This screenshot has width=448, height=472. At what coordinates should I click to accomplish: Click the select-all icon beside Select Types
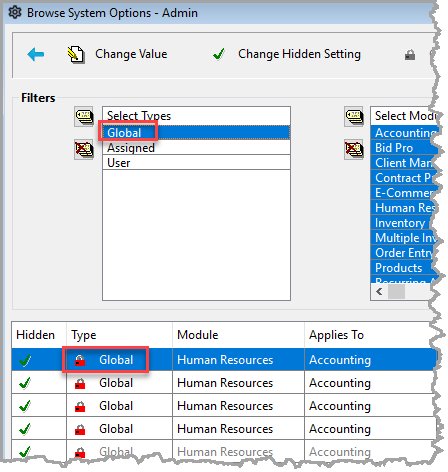[x=84, y=117]
